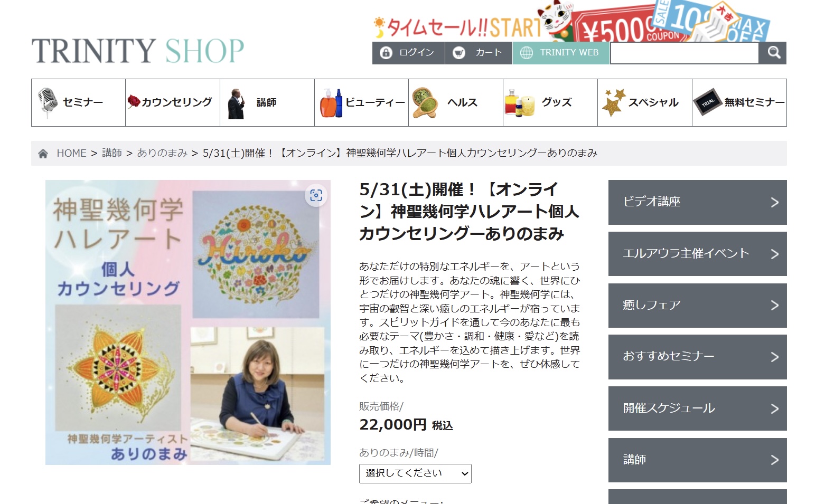Open the ヘルス category menu
Screen dimensions: 825x504
(456, 102)
